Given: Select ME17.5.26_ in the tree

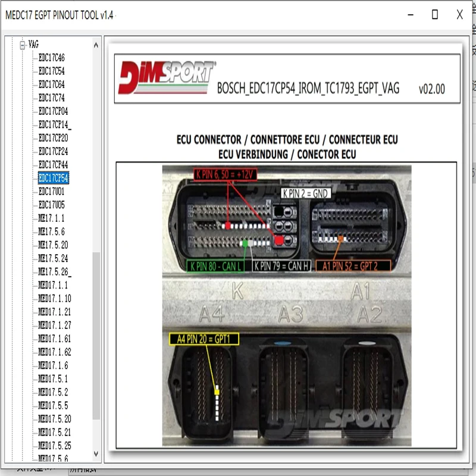Looking at the screenshot, I should point(55,272).
